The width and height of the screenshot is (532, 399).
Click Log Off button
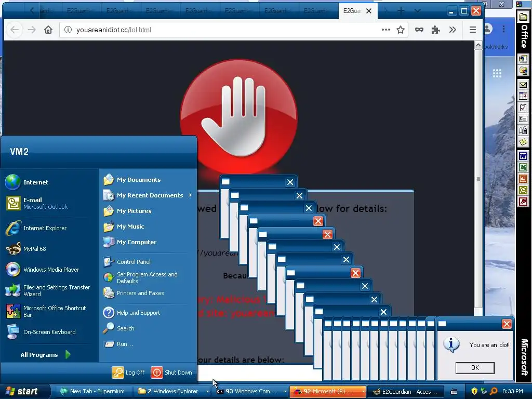point(128,372)
